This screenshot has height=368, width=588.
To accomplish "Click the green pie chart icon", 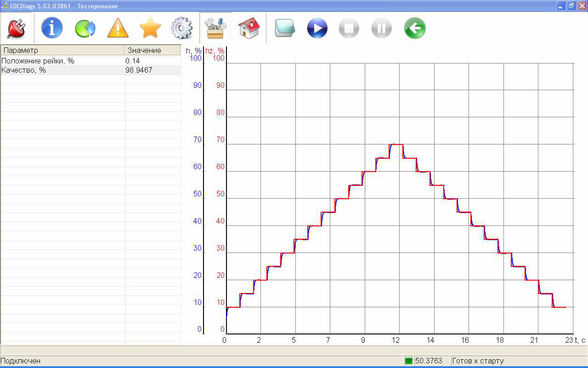I will tap(85, 29).
